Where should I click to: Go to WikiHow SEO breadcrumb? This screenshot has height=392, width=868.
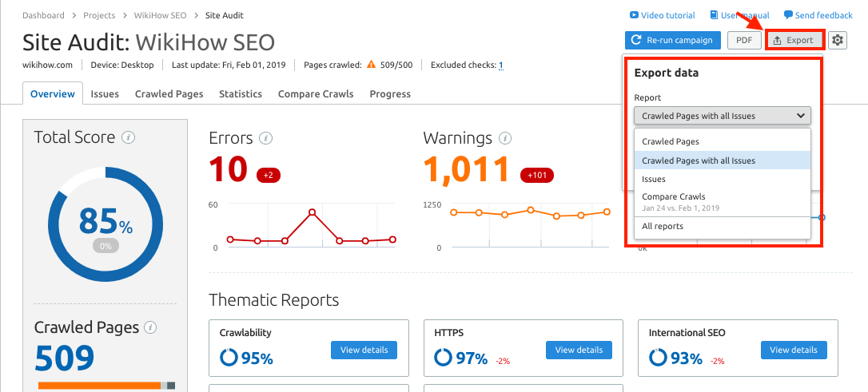[160, 15]
